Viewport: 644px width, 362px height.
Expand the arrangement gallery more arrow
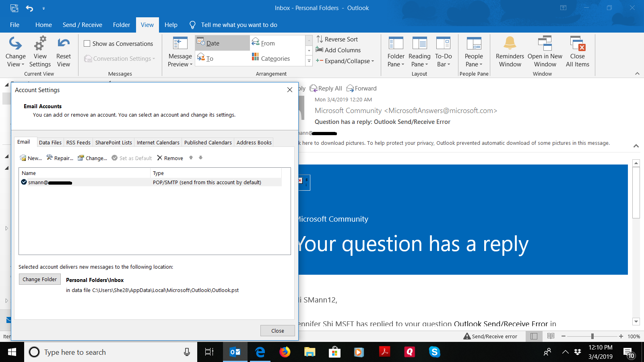(x=309, y=61)
